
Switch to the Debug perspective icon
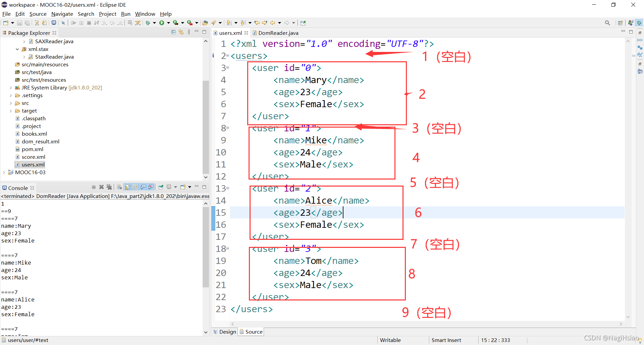coord(639,23)
